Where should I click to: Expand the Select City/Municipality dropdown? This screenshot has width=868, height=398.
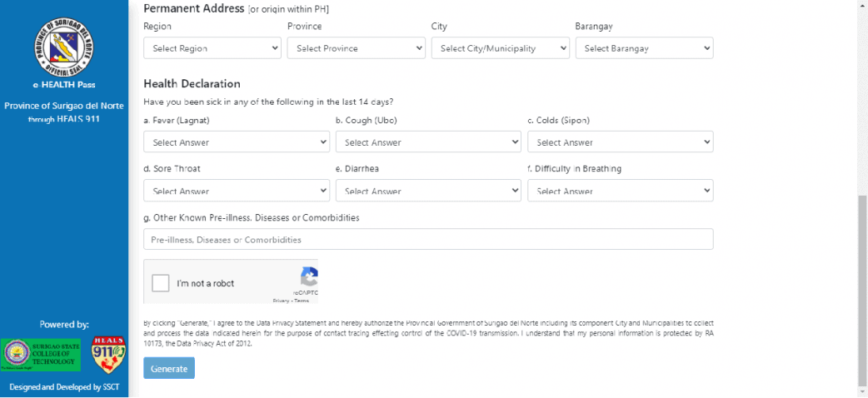[500, 48]
